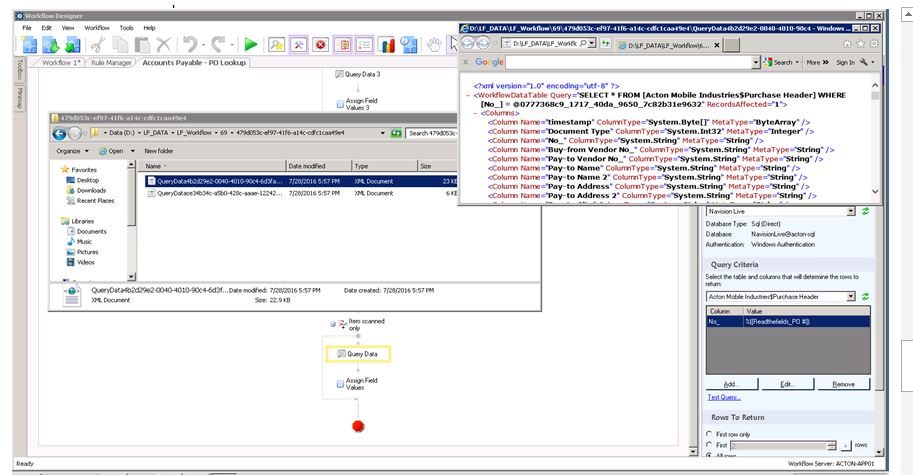
Task: Click the refresh icon beside Navision Live
Action: point(864,212)
